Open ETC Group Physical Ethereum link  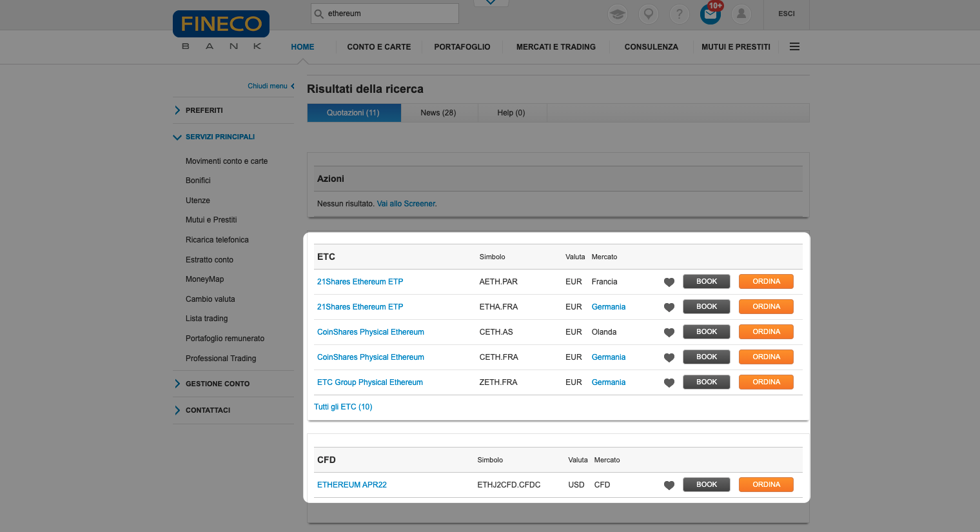click(x=370, y=382)
